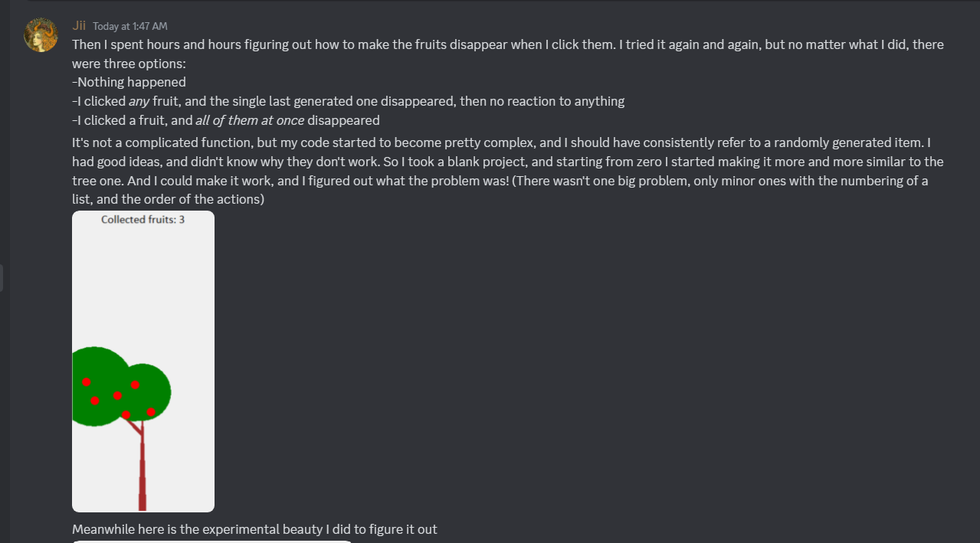Click the rightmost red fruit on the tree
980x543 pixels.
pos(151,412)
